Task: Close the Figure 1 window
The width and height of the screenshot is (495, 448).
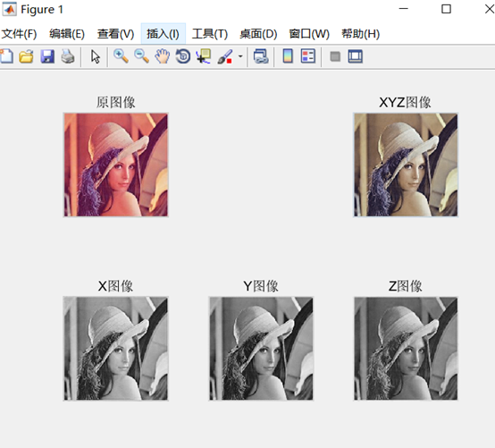Action: coord(490,9)
